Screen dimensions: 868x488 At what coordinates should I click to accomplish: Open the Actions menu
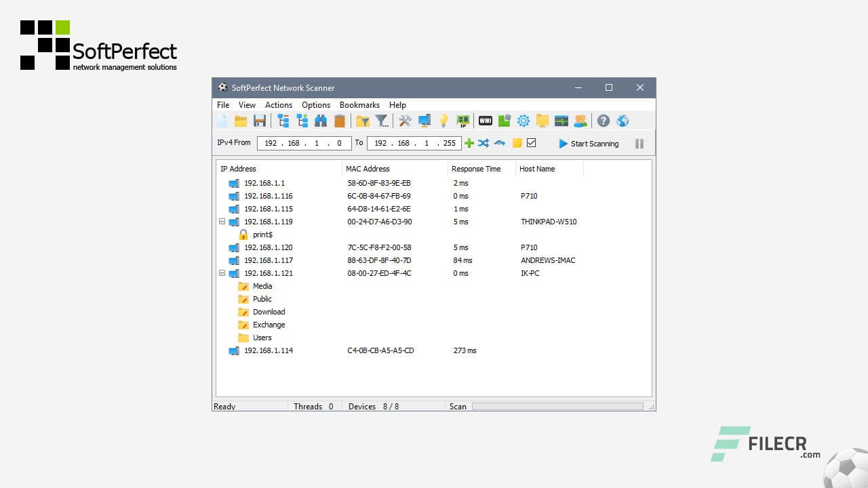[278, 105]
